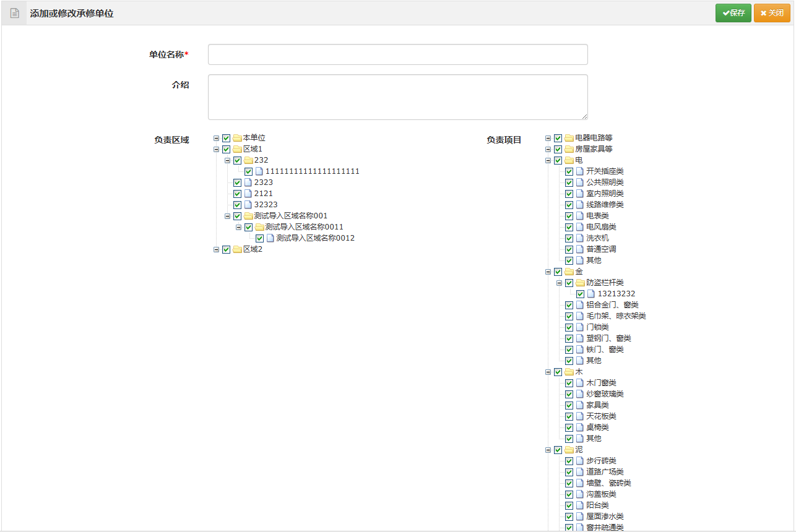Click the 关闭 close button
The width and height of the screenshot is (796, 532).
[772, 13]
